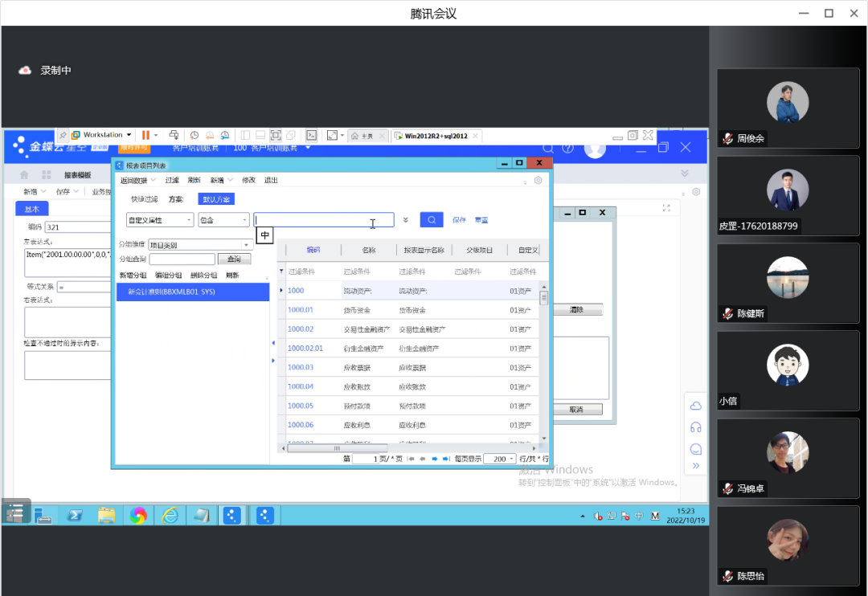Click the cloud icon in right sidebar

pos(696,406)
